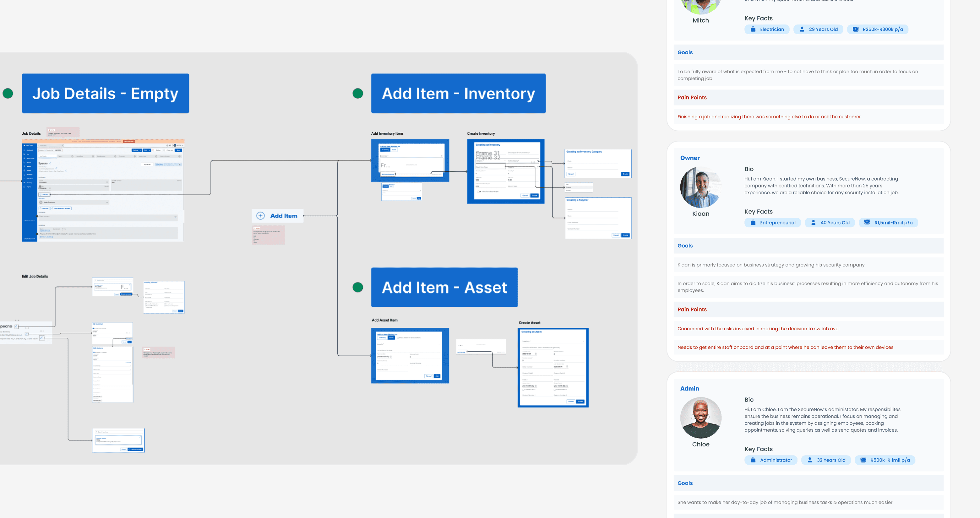The height and width of the screenshot is (518, 980).
Task: Select Assets tab in Add Asset Item dialog
Action: point(391,338)
